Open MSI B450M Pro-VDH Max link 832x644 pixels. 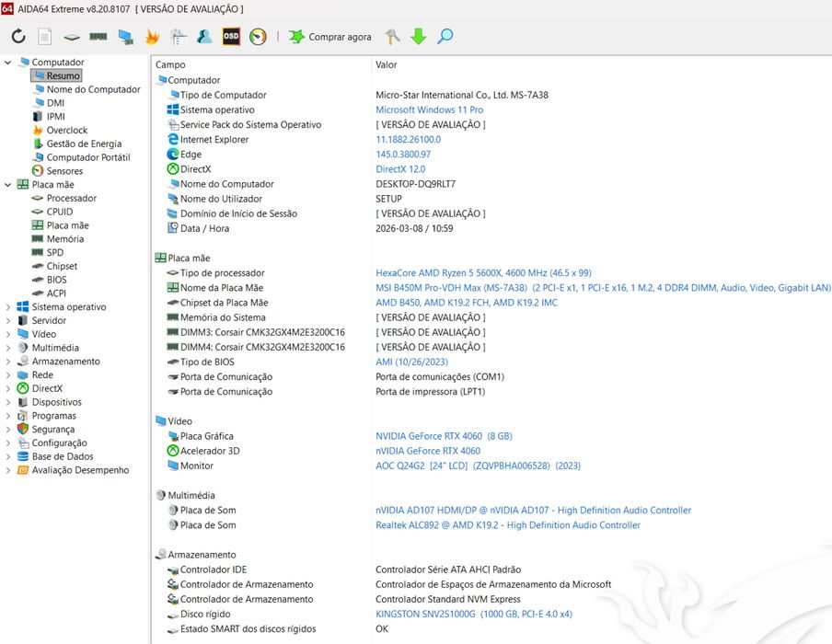(603, 288)
